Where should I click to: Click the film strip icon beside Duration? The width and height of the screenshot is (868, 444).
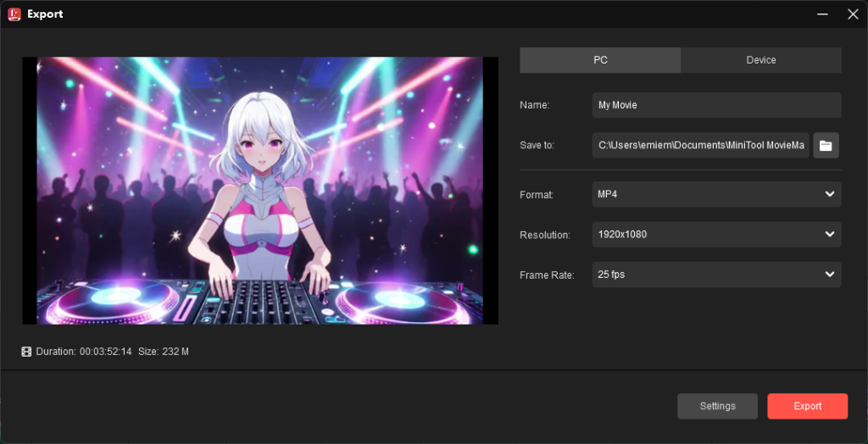26,352
